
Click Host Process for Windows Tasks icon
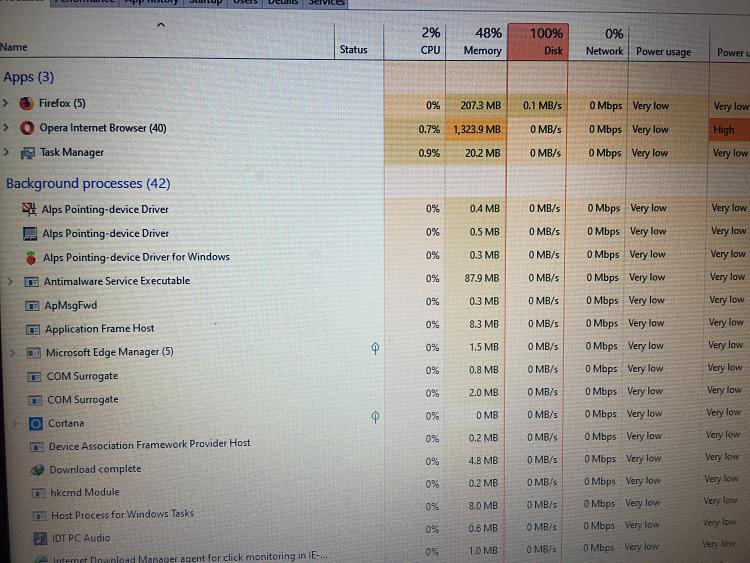coord(39,516)
